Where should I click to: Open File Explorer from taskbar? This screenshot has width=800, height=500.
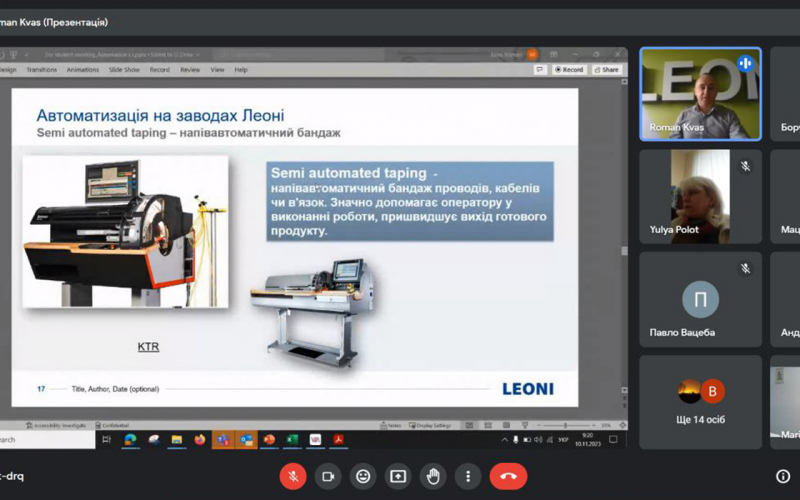pyautogui.click(x=177, y=439)
